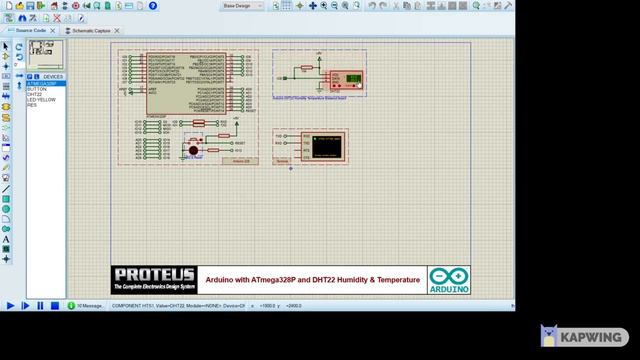Select the 2D circle drawing tool
This screenshot has width=640, height=360.
6,209
